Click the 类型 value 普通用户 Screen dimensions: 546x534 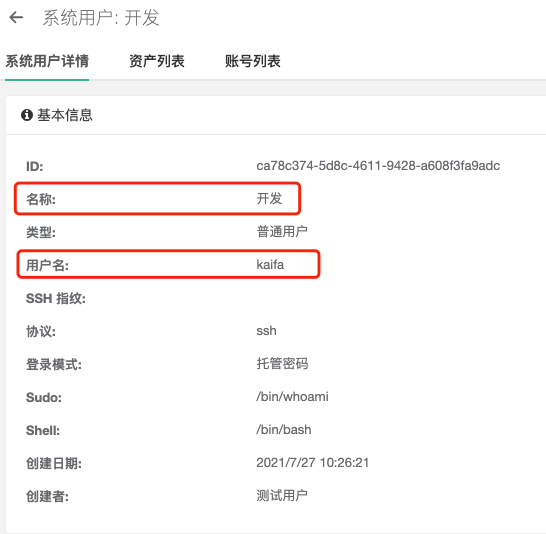click(x=282, y=231)
